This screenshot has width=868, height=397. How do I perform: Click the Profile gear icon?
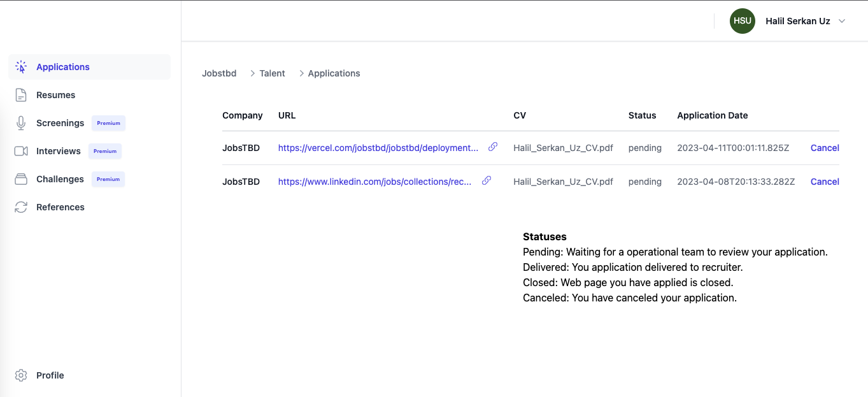coord(21,375)
